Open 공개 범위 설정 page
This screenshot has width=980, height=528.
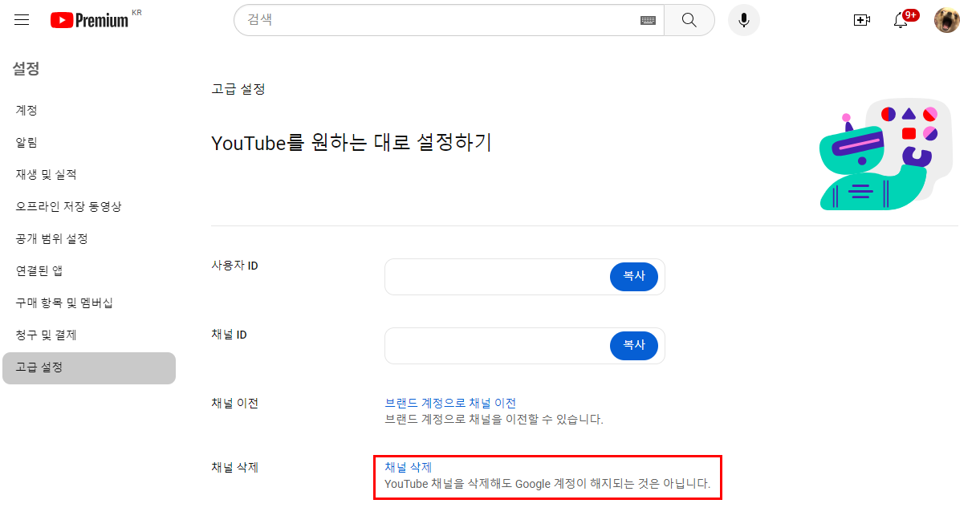point(89,238)
